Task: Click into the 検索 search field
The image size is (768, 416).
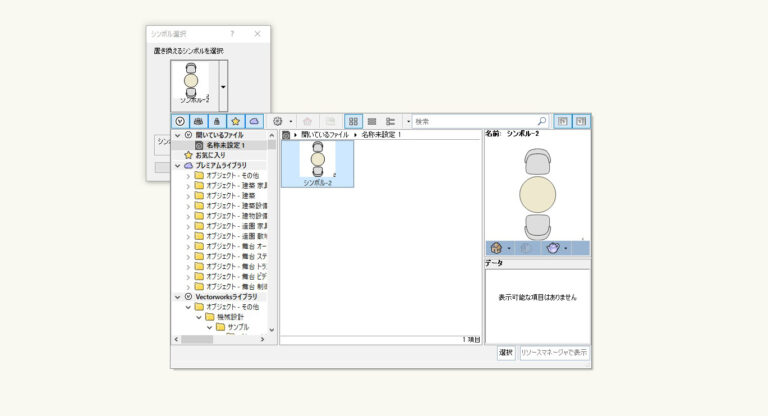Action: tap(475, 121)
